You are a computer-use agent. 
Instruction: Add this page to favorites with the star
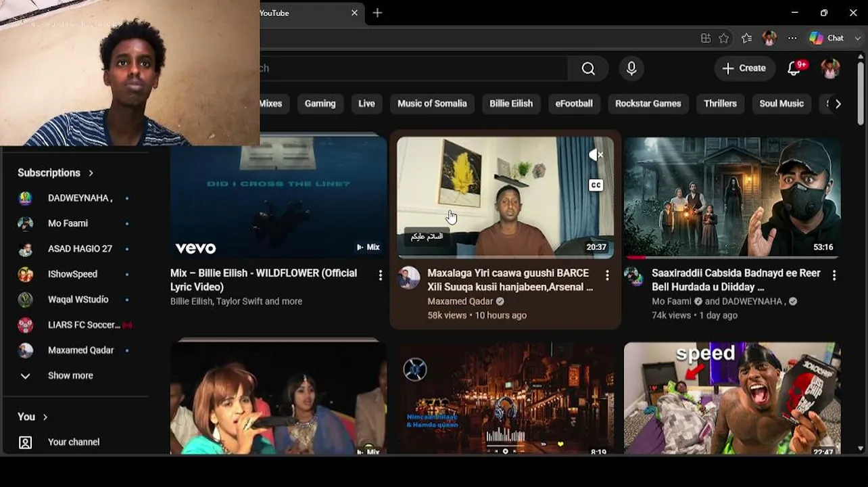724,38
